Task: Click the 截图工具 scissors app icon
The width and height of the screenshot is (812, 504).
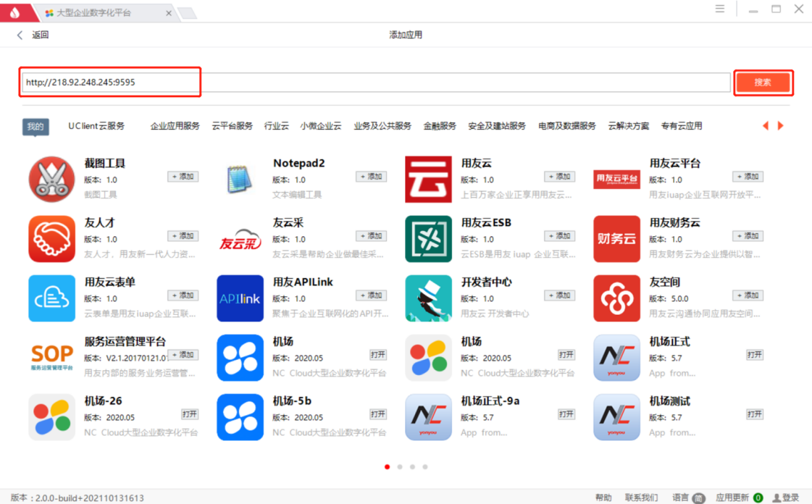Action: pyautogui.click(x=51, y=179)
